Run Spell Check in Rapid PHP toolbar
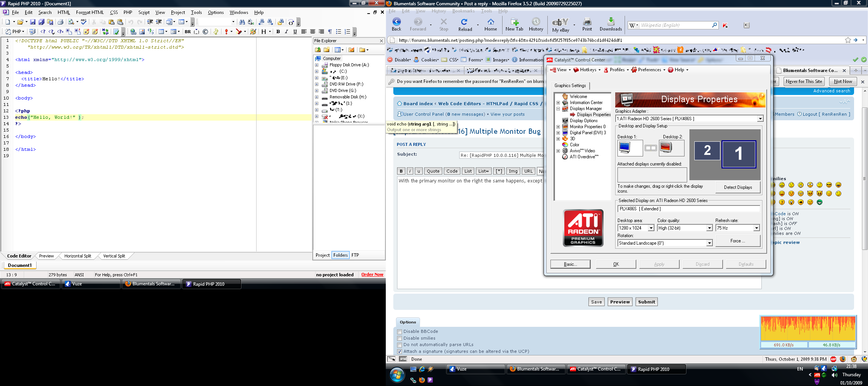 pyautogui.click(x=84, y=21)
